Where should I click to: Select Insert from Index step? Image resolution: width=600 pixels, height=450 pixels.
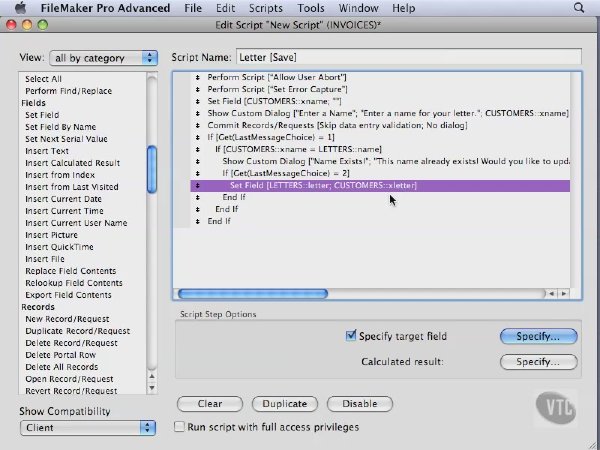(60, 175)
